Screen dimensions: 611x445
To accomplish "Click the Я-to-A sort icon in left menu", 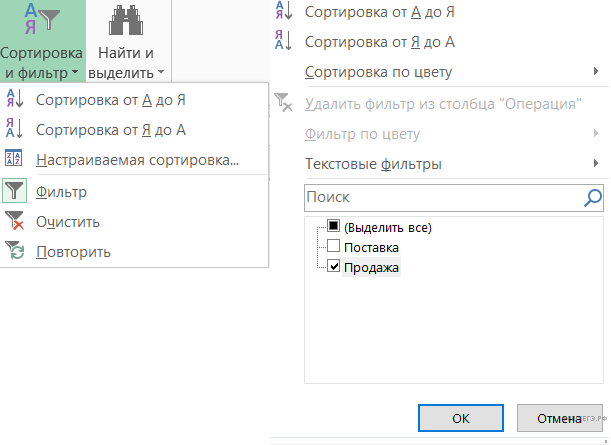I will click(15, 130).
